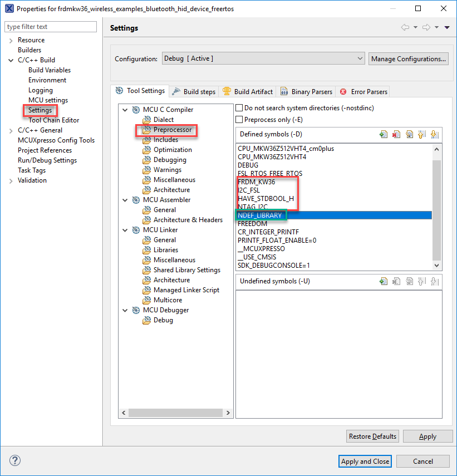Collapse the MCU Assembler group
Screen dimensions: 457x476
[125, 200]
